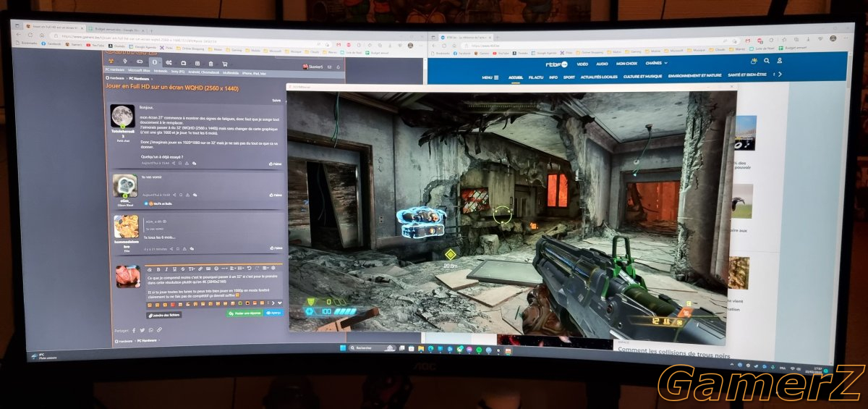Click the italic icon in the reply editor
Viewport: 868px width, 409px height.
click(x=166, y=269)
